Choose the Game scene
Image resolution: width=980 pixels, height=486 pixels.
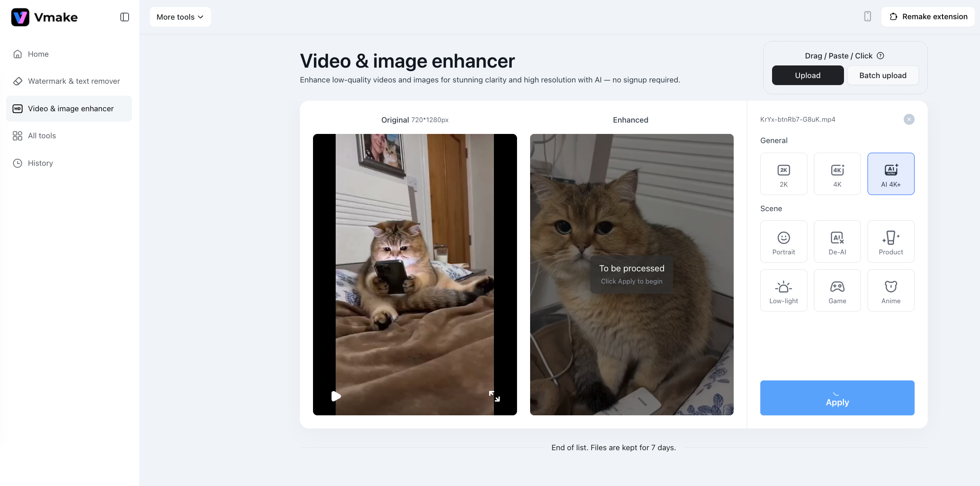point(837,291)
